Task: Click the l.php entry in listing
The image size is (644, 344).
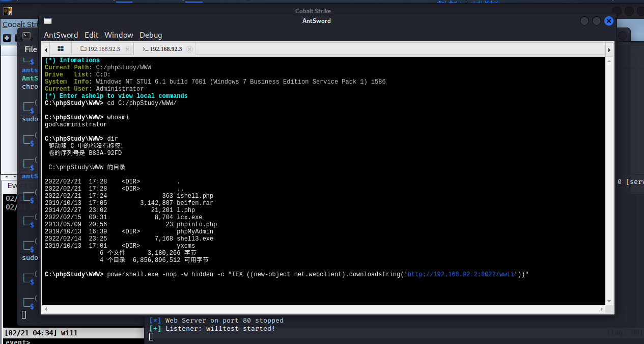Action: coord(186,210)
